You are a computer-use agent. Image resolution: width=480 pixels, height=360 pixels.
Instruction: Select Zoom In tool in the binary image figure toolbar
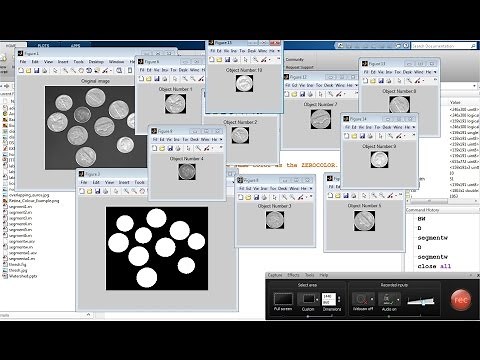pos(126,191)
